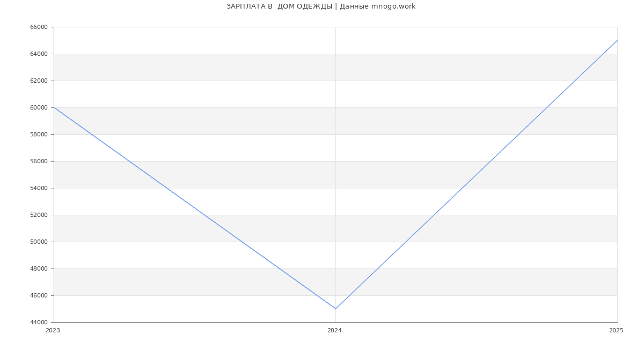
Task: Select the 60000 y-axis label
Action: click(39, 107)
